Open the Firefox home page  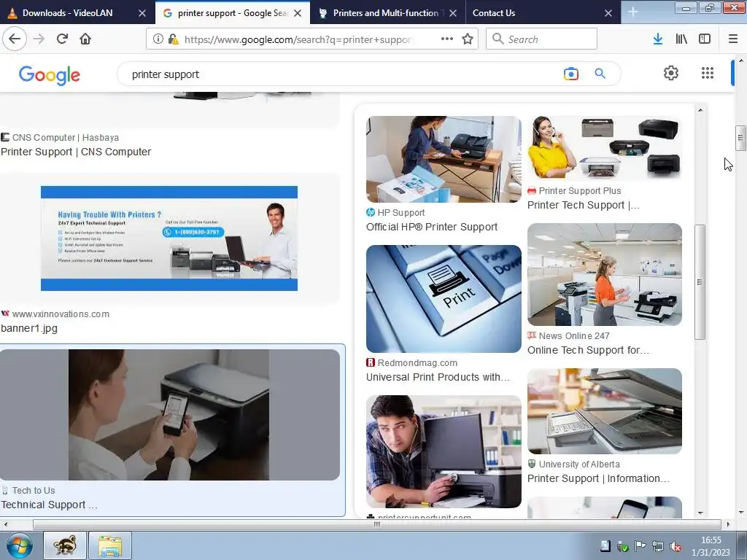(85, 39)
